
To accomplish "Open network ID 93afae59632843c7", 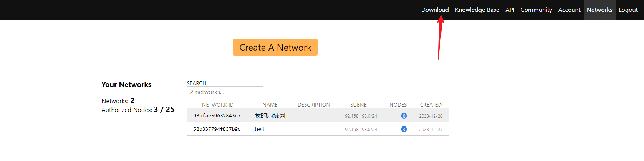I will click(217, 116).
